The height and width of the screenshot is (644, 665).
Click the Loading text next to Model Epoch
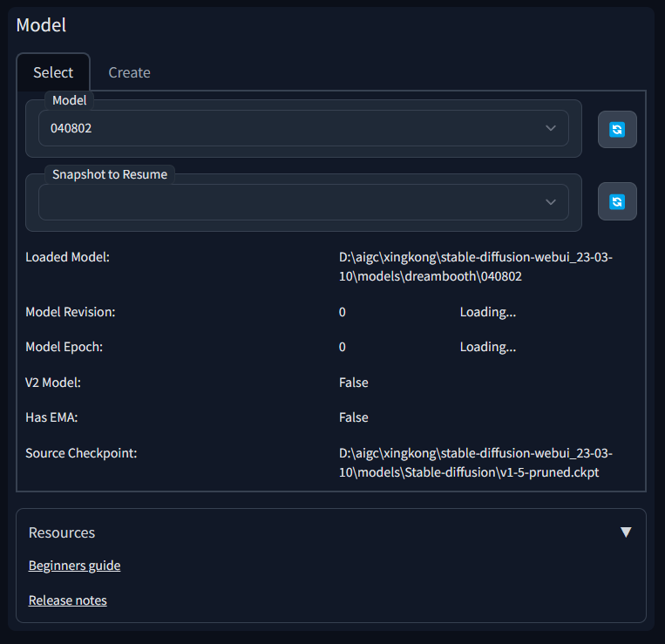487,347
